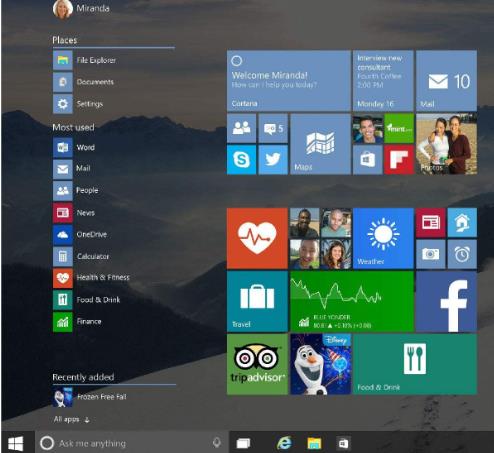Open the Weather tile

point(383,238)
